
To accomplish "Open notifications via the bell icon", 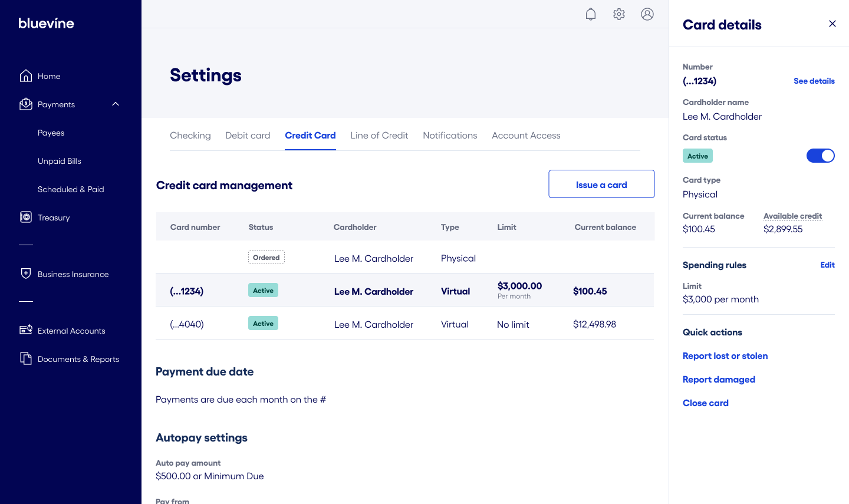I will click(590, 14).
